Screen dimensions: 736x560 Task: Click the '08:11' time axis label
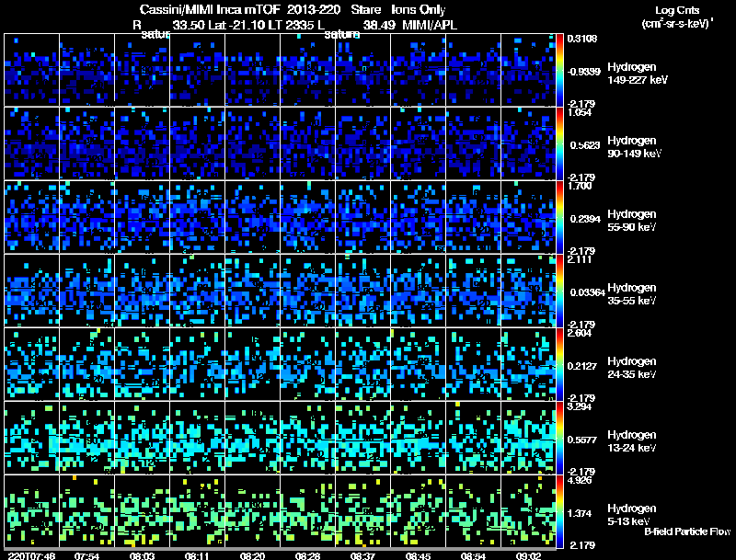tap(197, 555)
